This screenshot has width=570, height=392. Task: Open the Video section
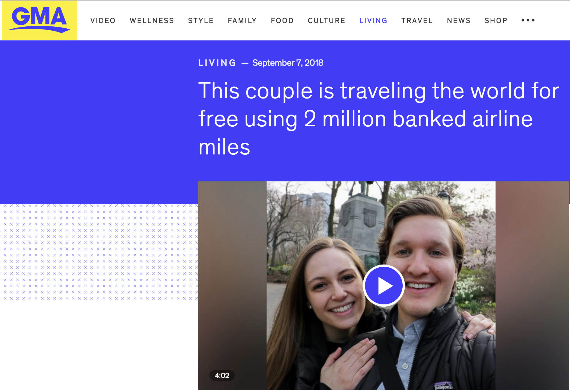[x=103, y=20]
